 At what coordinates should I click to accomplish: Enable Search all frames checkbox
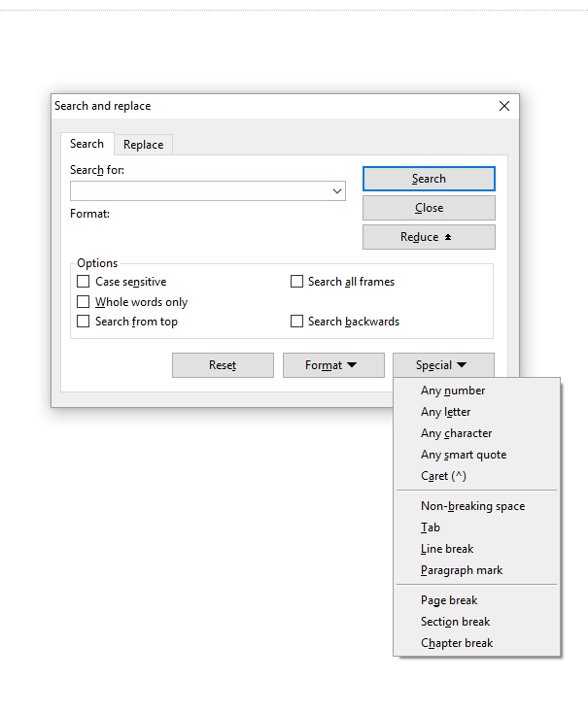(x=297, y=282)
